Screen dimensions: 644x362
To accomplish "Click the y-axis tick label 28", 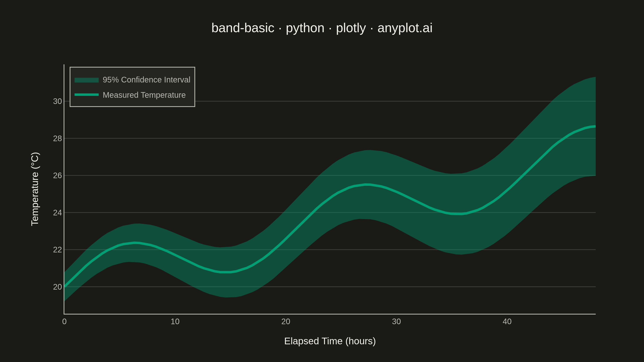I will [57, 138].
